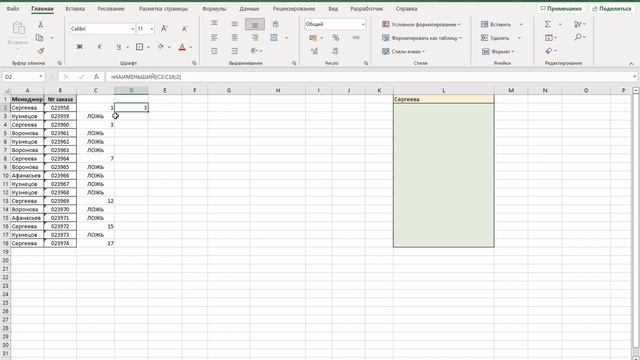Click the Примечания button
Screen dimensions: 640x360
click(561, 9)
